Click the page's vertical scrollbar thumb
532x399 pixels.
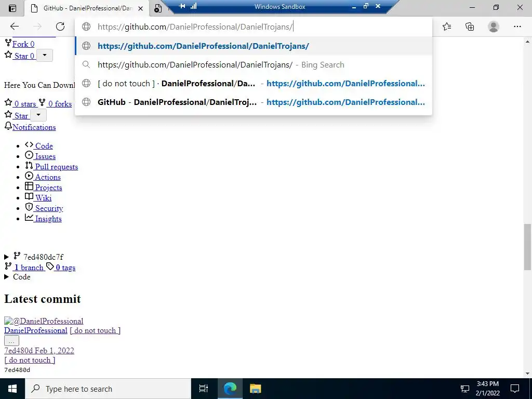tap(528, 247)
